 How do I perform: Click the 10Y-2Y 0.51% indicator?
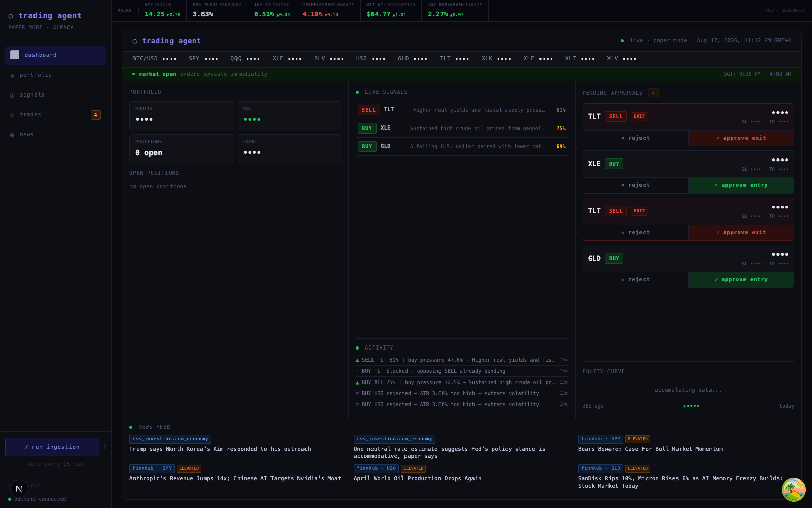pos(272,10)
